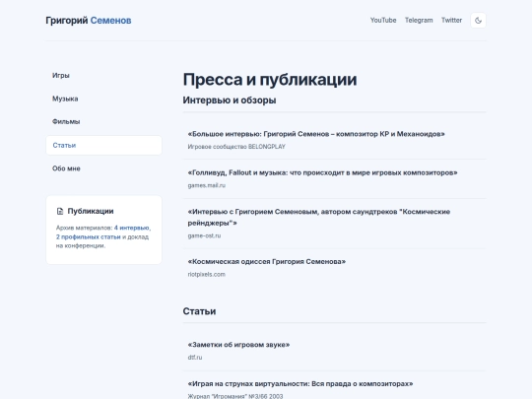Open «Заметки об игровом звуке» article
532x399 pixels.
[238, 345]
